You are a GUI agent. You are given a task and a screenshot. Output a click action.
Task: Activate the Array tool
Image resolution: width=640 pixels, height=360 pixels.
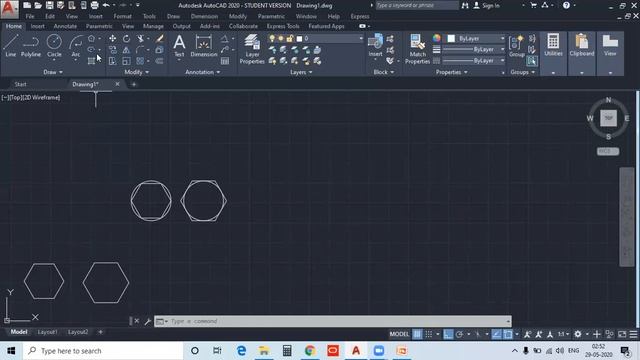(140, 61)
